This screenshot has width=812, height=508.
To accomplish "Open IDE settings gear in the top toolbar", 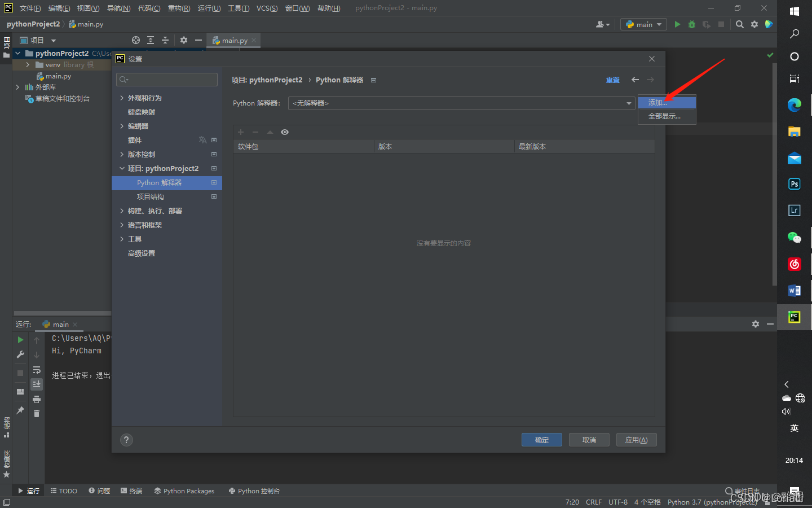I will 754,24.
